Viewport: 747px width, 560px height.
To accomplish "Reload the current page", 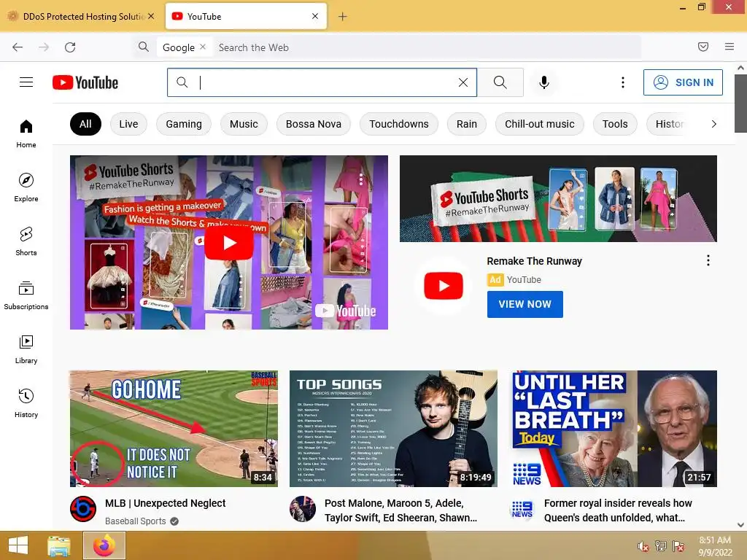I will pos(70,47).
